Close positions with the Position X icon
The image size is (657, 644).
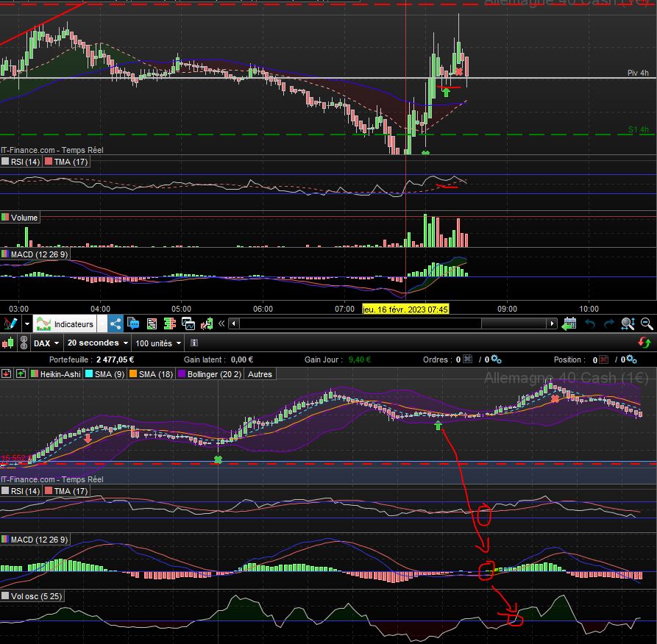603,359
